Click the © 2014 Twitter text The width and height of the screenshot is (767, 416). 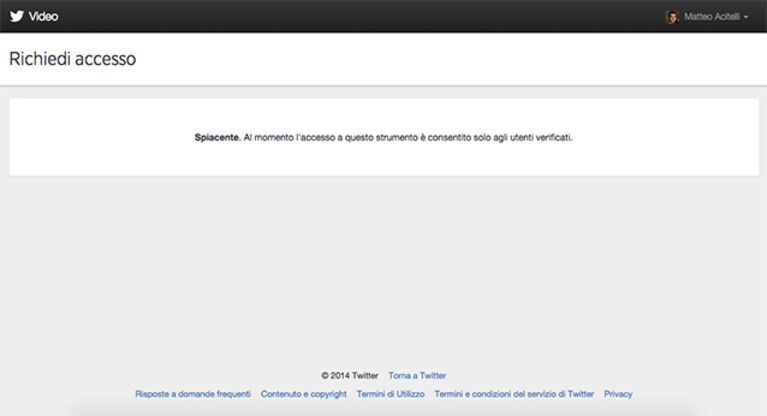tap(350, 375)
